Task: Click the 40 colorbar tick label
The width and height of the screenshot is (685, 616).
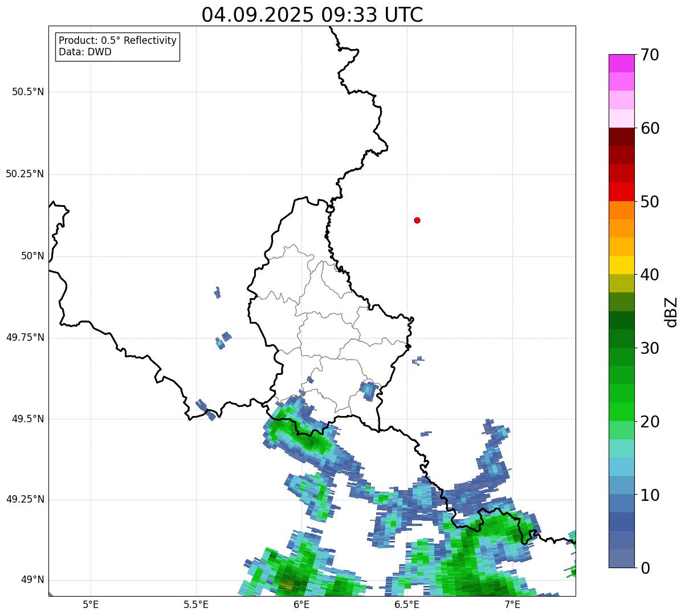Action: 650,275
